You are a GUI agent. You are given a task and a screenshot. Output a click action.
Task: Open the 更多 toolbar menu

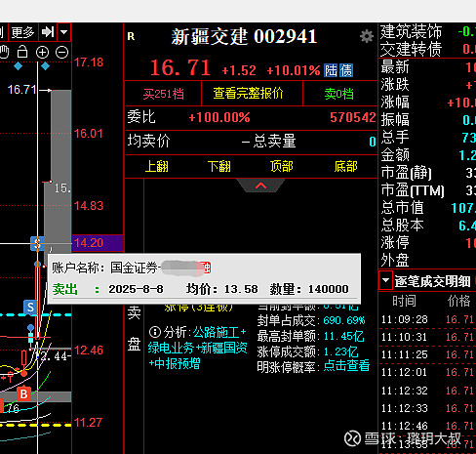pyautogui.click(x=22, y=32)
